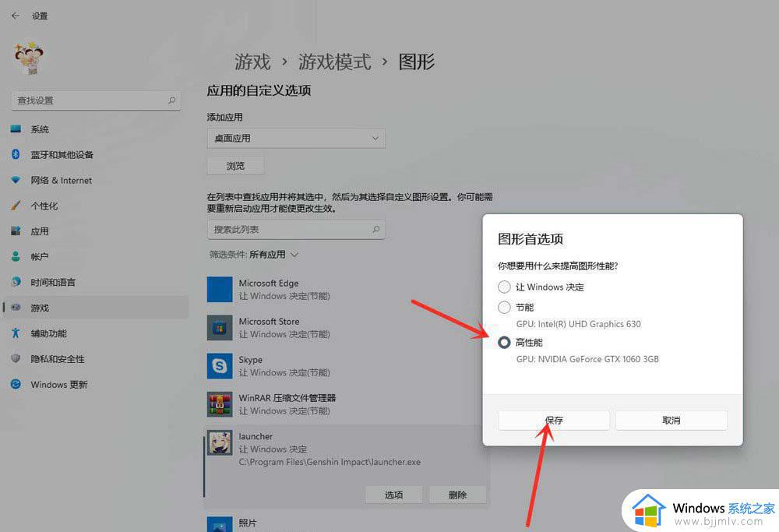Click magnifier icon in 搜索此列表 box
The height and width of the screenshot is (532, 779).
pos(376,230)
